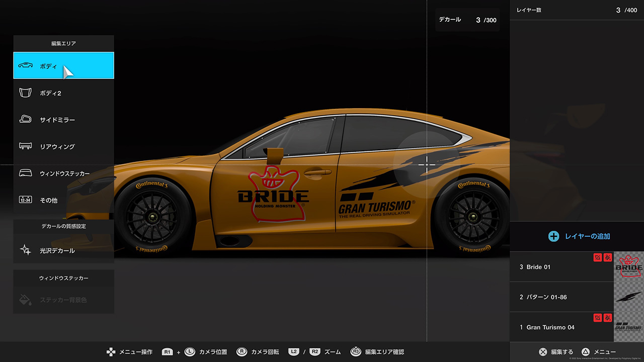
Task: Click the crosshair cursor on rear fender
Action: click(x=427, y=164)
